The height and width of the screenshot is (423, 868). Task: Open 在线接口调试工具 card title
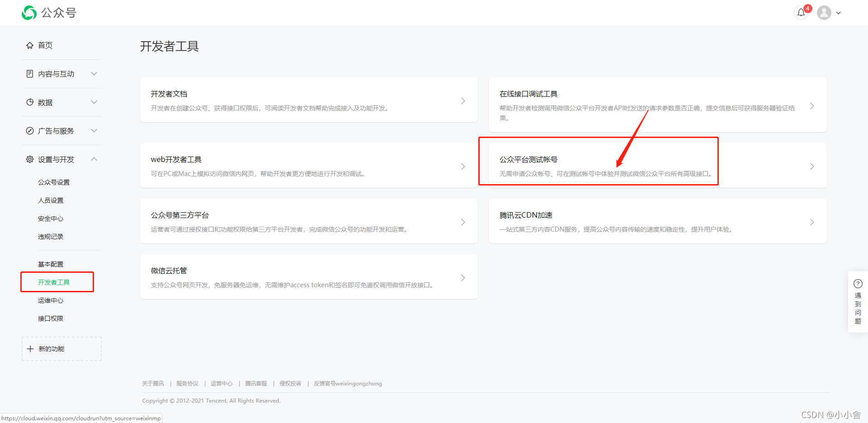point(528,94)
